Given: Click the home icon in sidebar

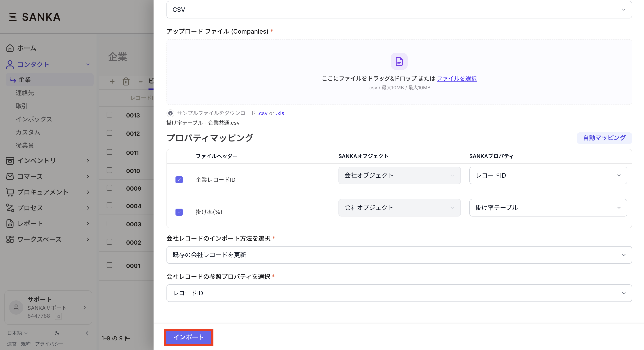Looking at the screenshot, I should pyautogui.click(x=10, y=48).
